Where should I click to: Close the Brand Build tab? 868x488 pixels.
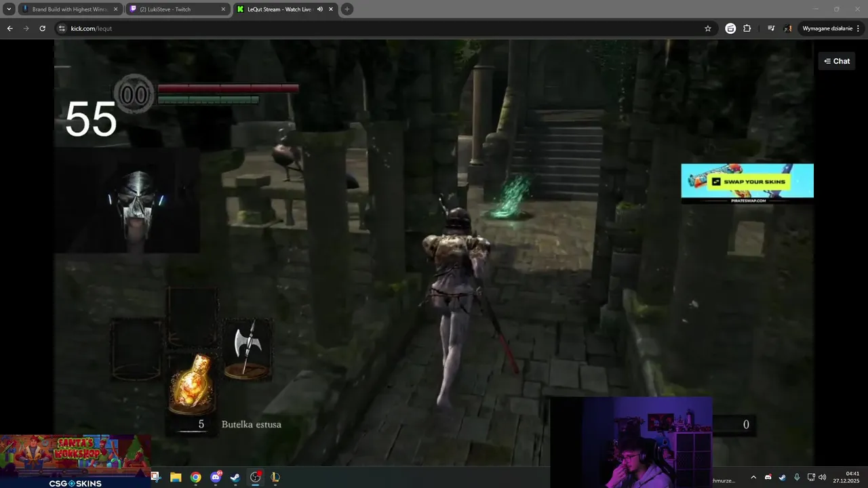115,9
